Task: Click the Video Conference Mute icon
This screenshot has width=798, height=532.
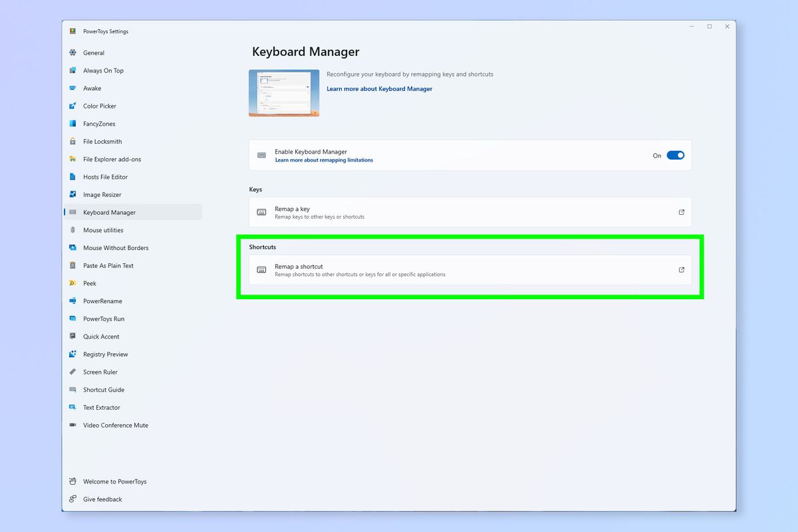Action: pos(73,425)
